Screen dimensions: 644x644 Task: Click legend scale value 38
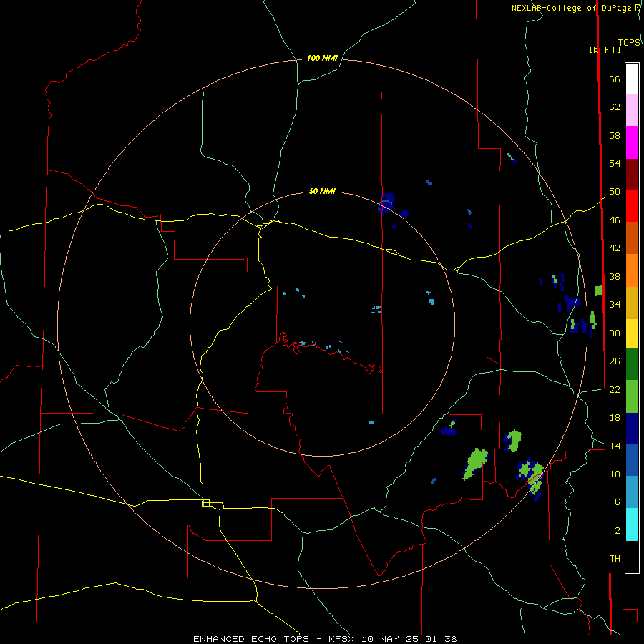click(615, 276)
